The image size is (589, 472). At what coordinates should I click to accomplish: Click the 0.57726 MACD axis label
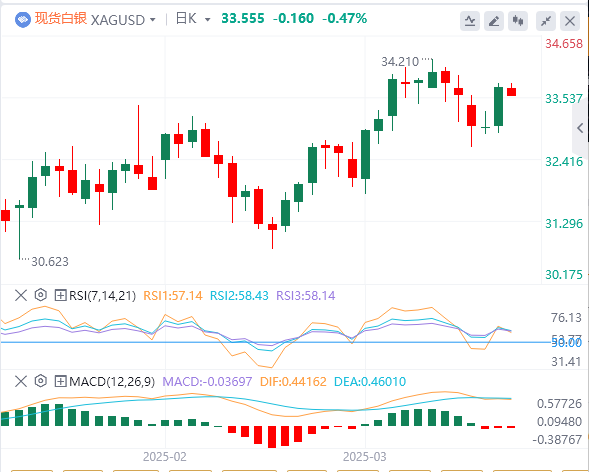[x=559, y=404]
